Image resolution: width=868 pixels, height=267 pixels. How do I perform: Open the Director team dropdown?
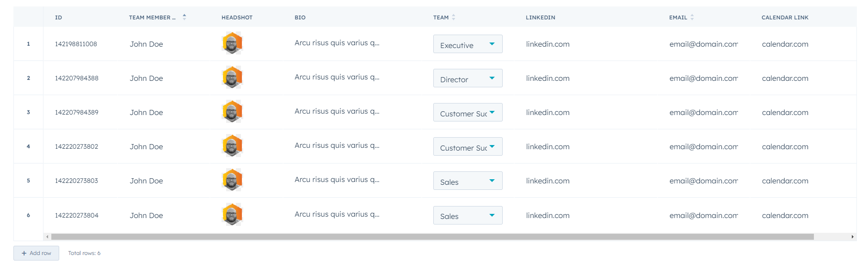pyautogui.click(x=468, y=78)
